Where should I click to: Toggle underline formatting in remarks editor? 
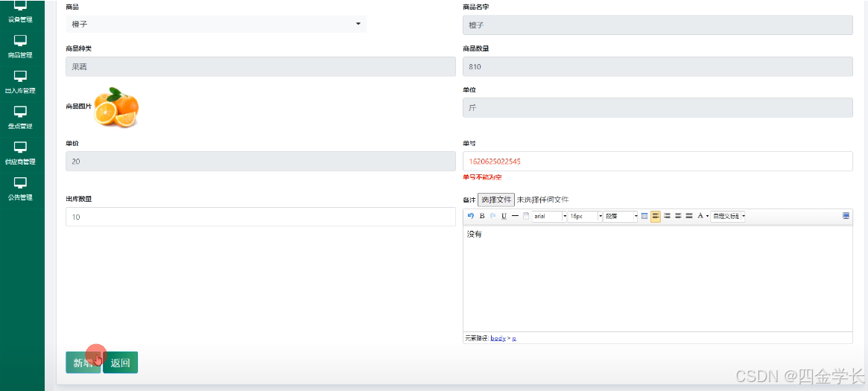pos(504,216)
